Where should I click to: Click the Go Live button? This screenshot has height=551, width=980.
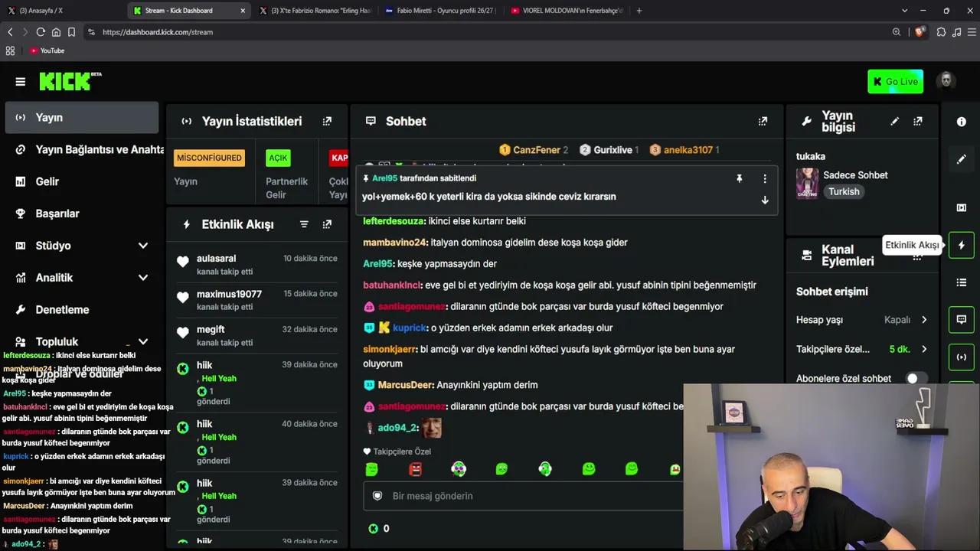(x=895, y=82)
